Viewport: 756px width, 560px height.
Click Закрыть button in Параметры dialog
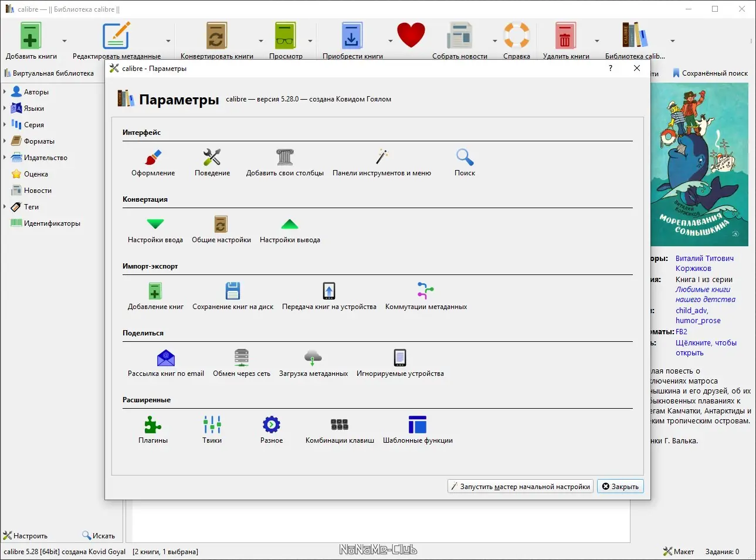620,486
